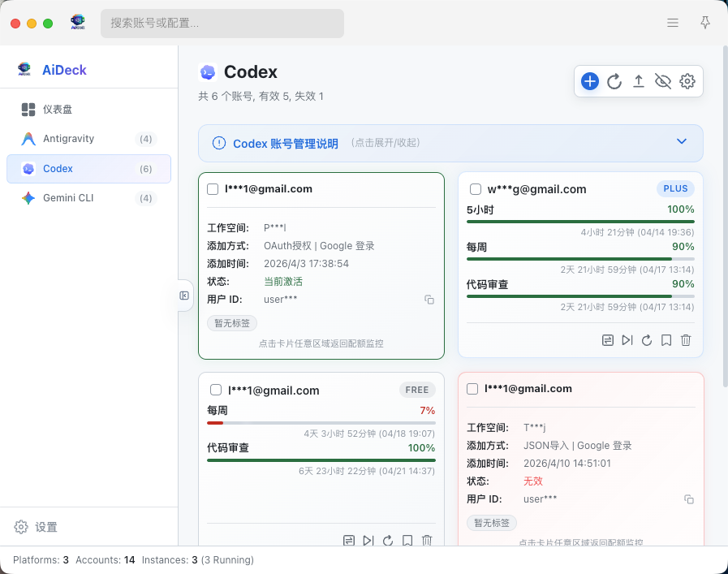Collapse the sidebar with the panel toggle handle
Screen dimensions: 728x574
pos(184,296)
